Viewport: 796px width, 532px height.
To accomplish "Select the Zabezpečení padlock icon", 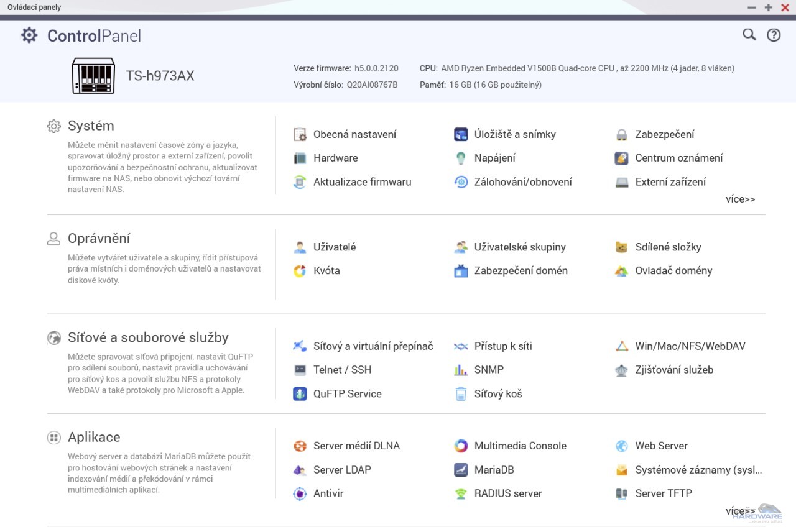I will 621,135.
